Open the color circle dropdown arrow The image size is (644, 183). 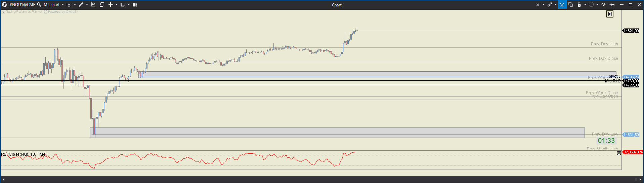click(x=597, y=5)
